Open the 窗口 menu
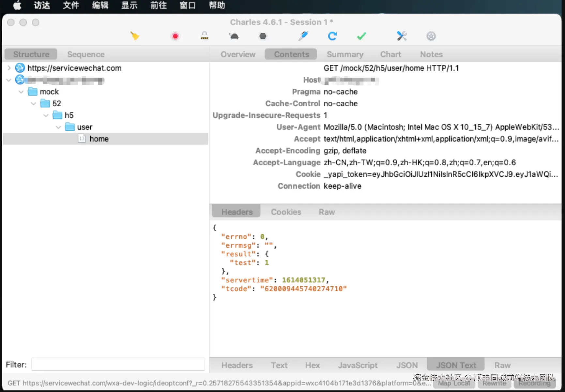565x392 pixels. pyautogui.click(x=188, y=6)
